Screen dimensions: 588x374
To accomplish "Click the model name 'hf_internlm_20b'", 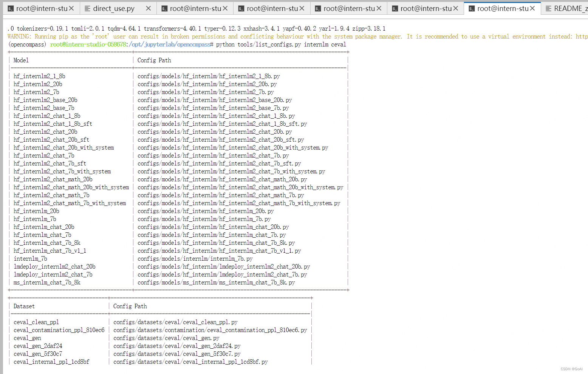I will coord(36,211).
